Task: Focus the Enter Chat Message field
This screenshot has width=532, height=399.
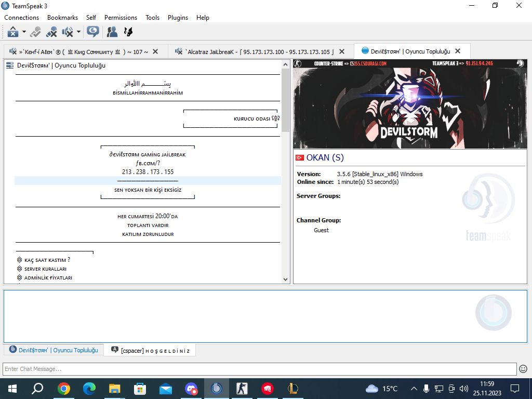Action: 260,369
